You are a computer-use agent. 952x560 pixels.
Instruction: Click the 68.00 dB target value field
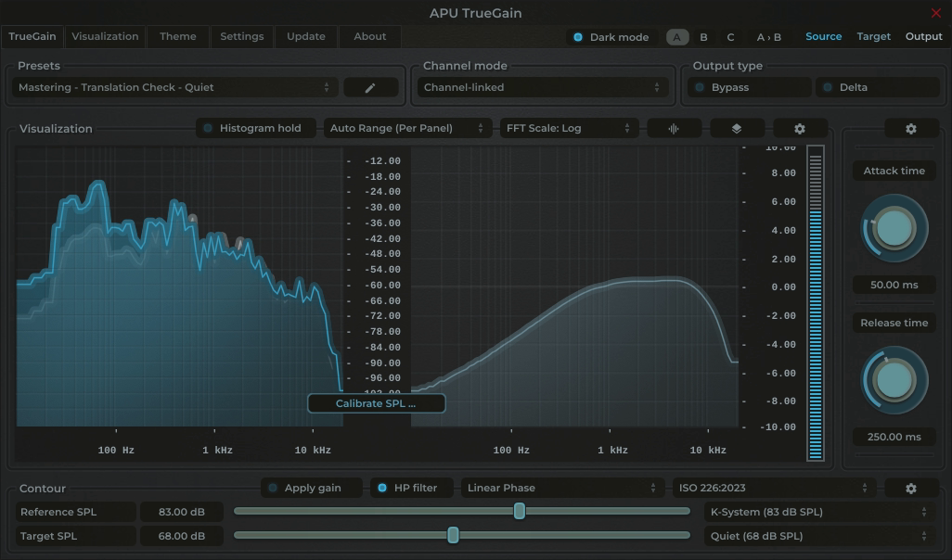point(182,536)
